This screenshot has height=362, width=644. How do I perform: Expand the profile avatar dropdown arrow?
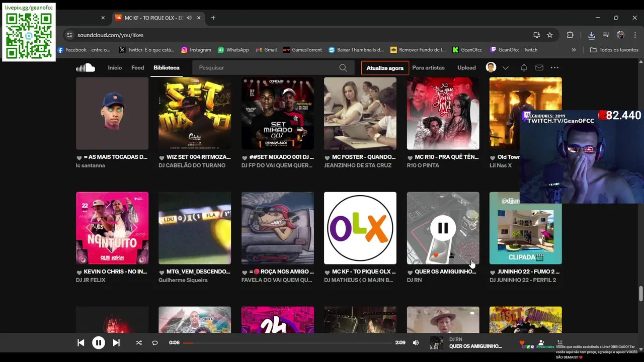pyautogui.click(x=506, y=68)
